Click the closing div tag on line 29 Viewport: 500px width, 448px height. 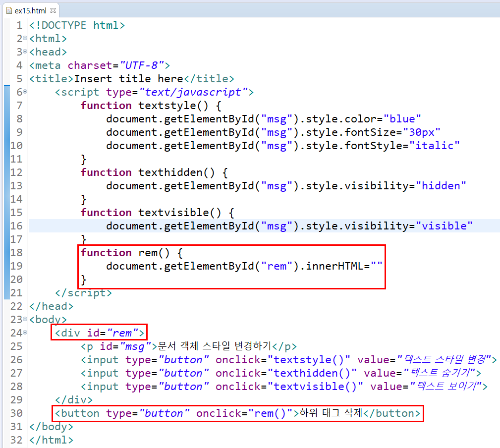click(74, 400)
